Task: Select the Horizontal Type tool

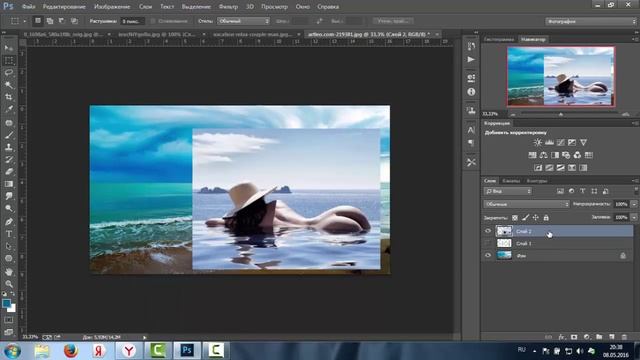Action: click(9, 234)
